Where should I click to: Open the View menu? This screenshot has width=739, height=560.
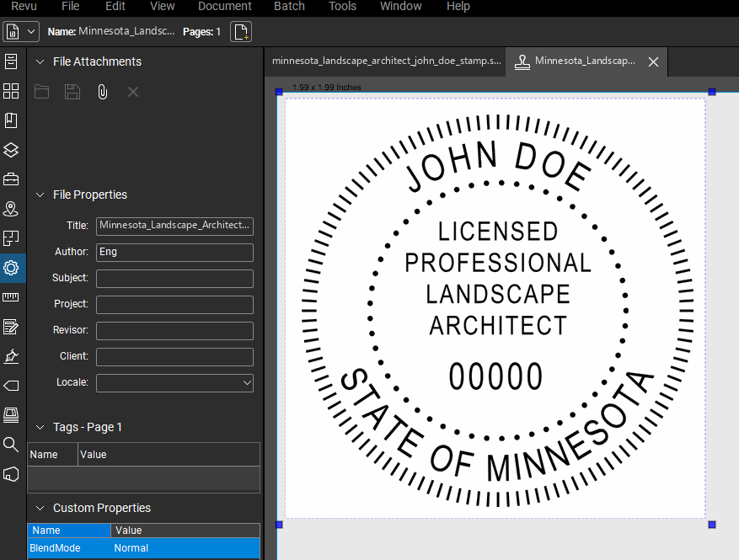tap(162, 6)
